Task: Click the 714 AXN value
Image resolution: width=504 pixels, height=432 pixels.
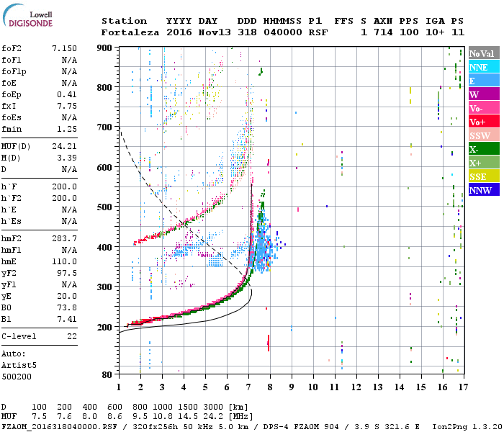Action: point(383,32)
